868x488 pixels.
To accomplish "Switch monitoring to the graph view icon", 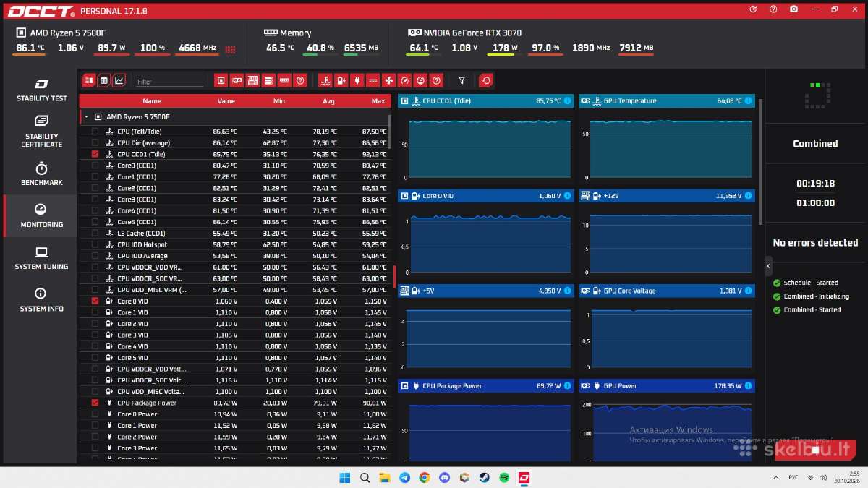I will tap(119, 80).
